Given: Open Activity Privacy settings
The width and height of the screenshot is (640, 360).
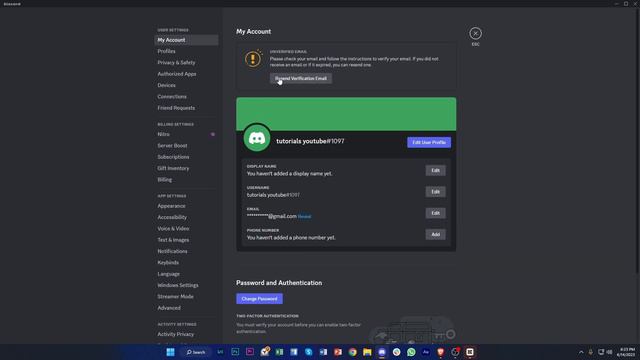Looking at the screenshot, I should (186, 334).
